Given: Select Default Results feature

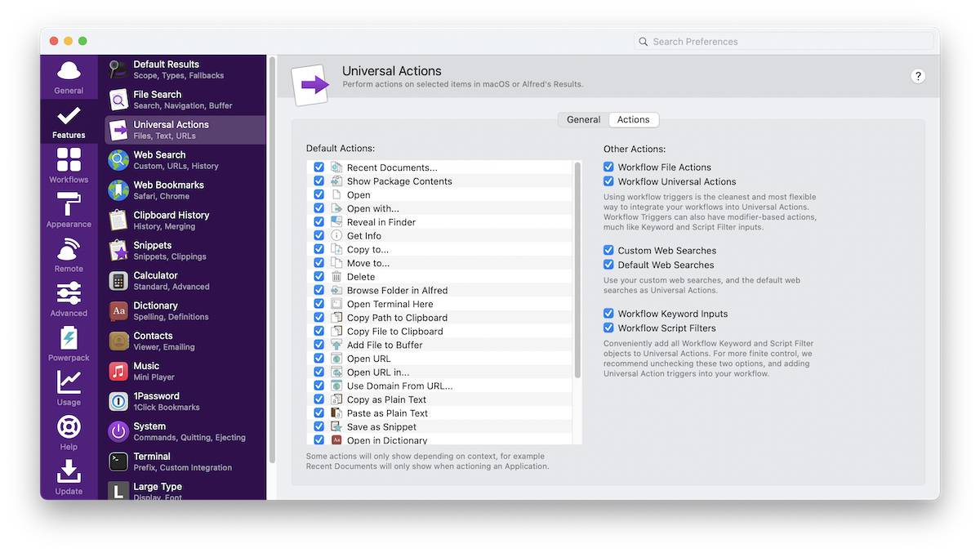Looking at the screenshot, I should point(185,69).
